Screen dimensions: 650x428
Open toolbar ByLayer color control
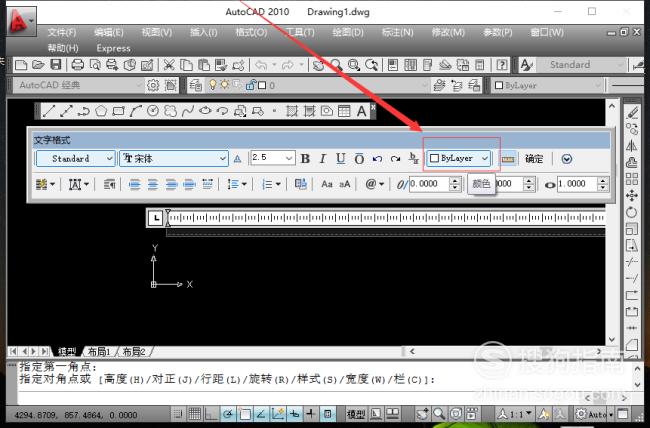pos(547,85)
